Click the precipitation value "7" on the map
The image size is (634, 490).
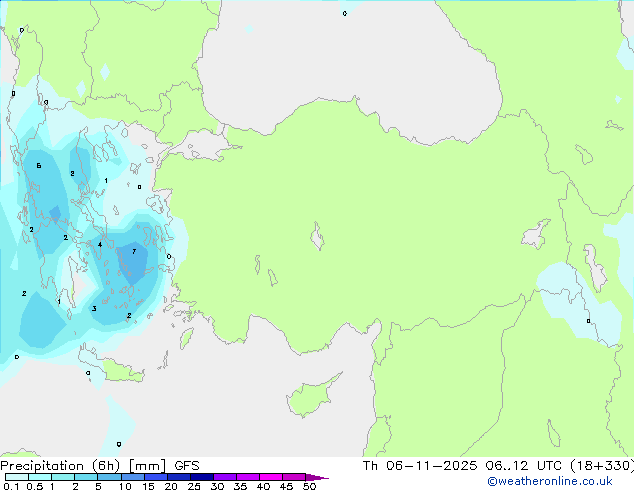tap(134, 251)
